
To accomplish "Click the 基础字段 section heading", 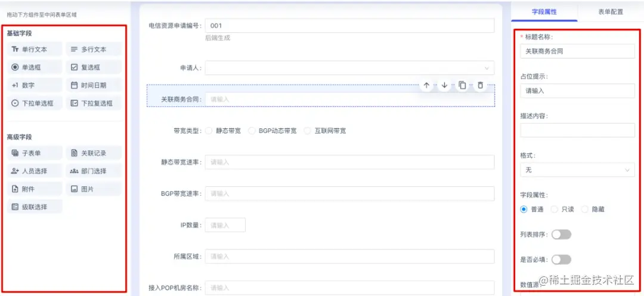I will pos(19,33).
